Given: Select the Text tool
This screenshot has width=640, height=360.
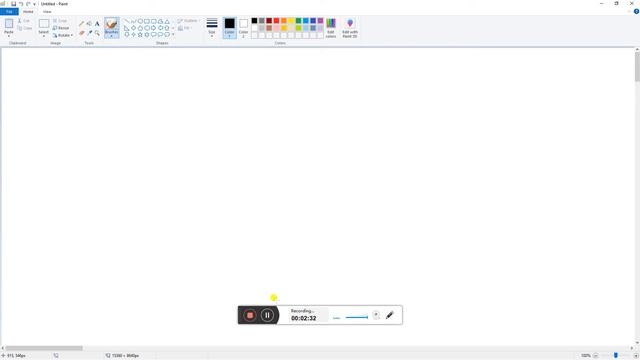Looking at the screenshot, I should (97, 24).
